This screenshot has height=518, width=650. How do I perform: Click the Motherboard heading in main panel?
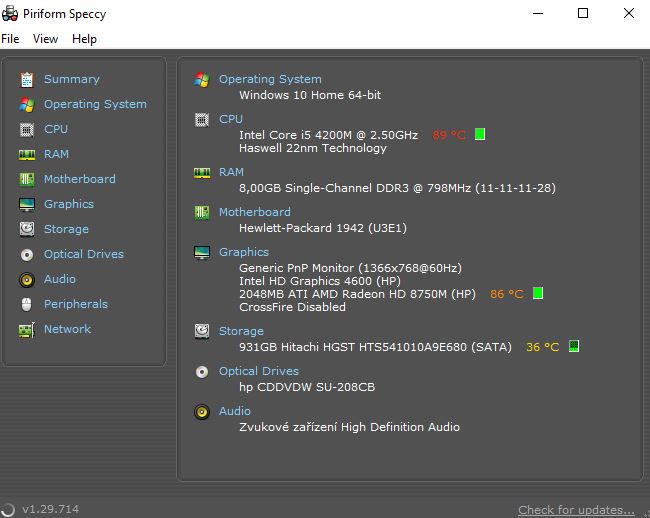tap(255, 212)
